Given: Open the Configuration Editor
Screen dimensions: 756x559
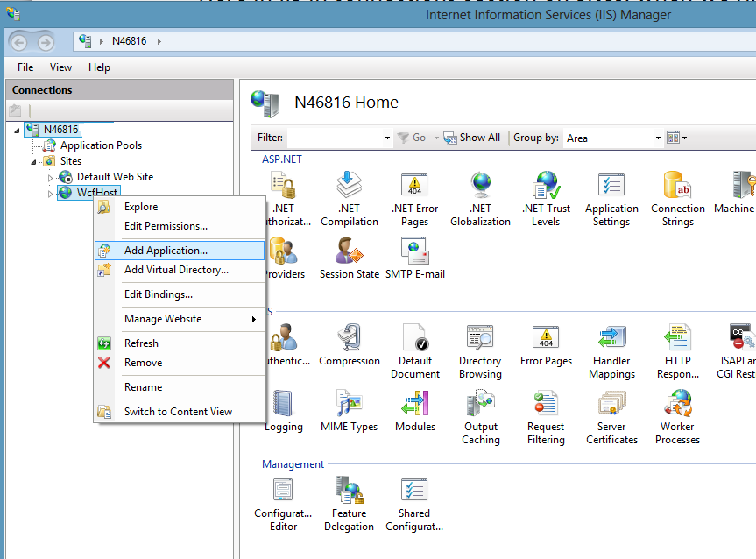Looking at the screenshot, I should point(283,501).
